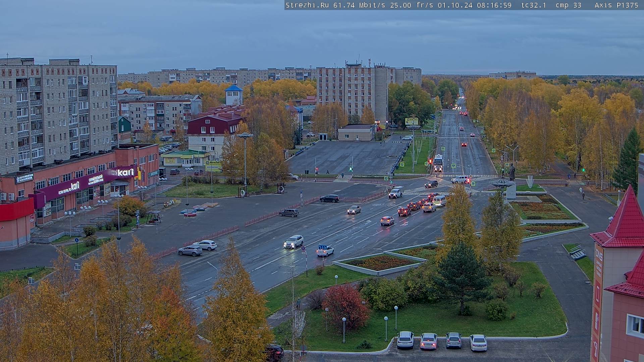The width and height of the screenshot is (644, 362).
Task: Select the 01.10.24 date stamp
Action: (455, 5)
